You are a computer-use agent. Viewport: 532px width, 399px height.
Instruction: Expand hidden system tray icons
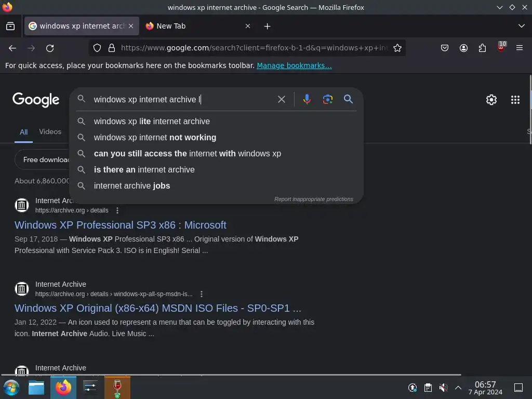[458, 388]
